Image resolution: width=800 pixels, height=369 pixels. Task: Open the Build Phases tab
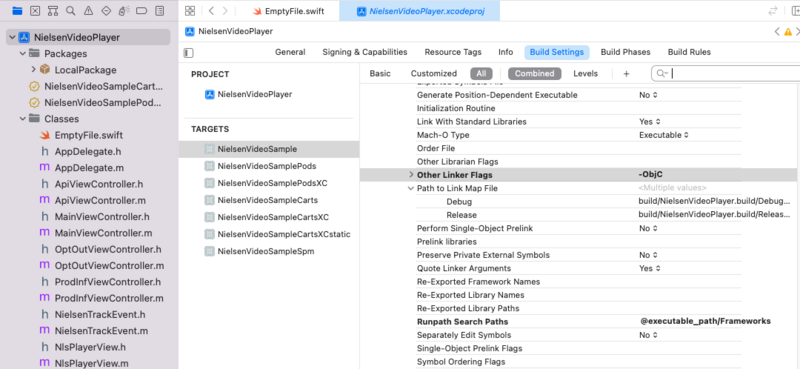coord(626,52)
